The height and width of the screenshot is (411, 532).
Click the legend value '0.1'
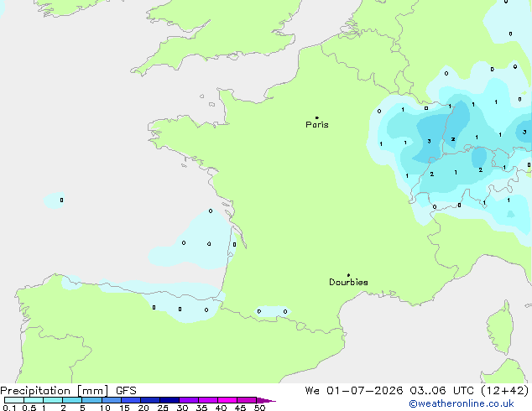(x=9, y=408)
